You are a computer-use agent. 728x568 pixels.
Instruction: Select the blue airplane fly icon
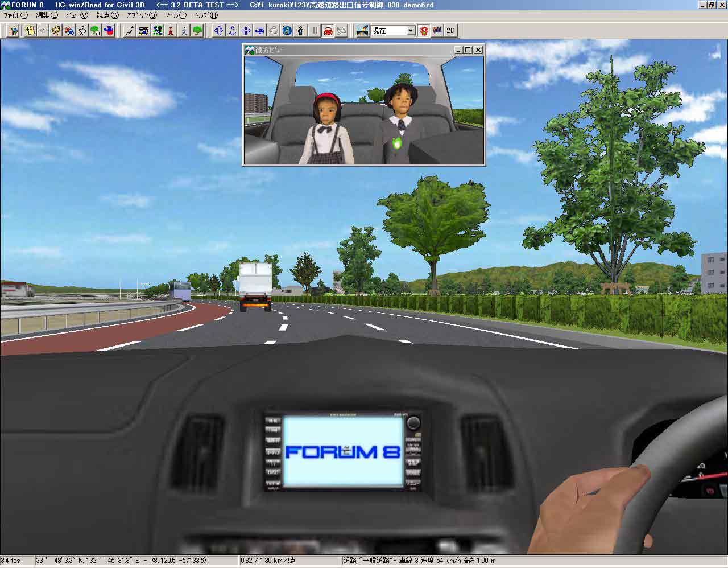(x=260, y=31)
